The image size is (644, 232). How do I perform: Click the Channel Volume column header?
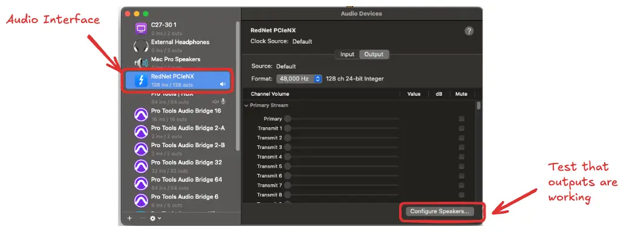(x=270, y=94)
